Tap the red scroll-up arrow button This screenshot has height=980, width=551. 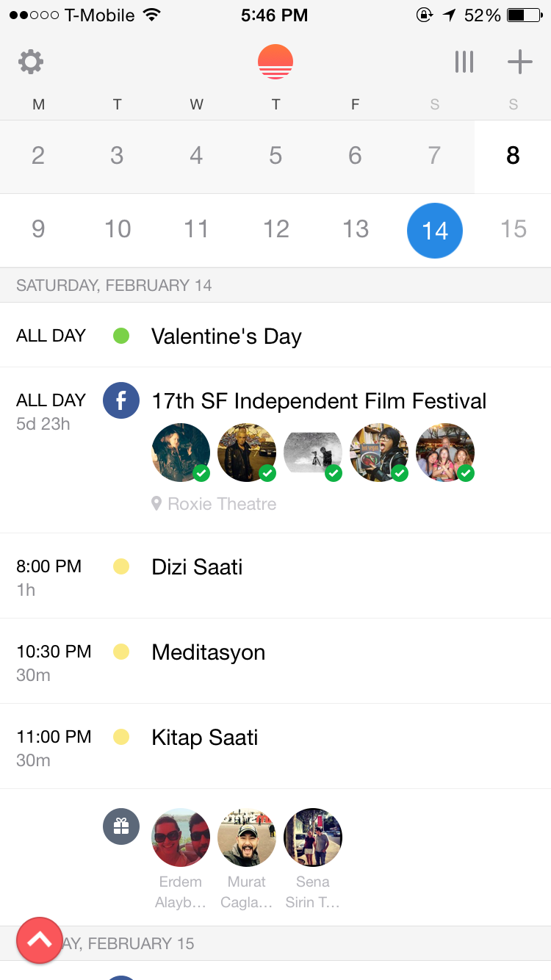(40, 940)
